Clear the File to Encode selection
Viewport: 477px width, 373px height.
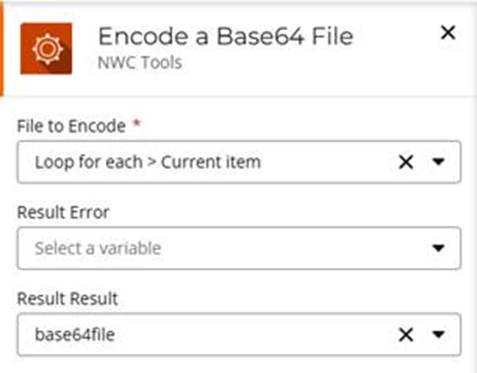point(406,162)
